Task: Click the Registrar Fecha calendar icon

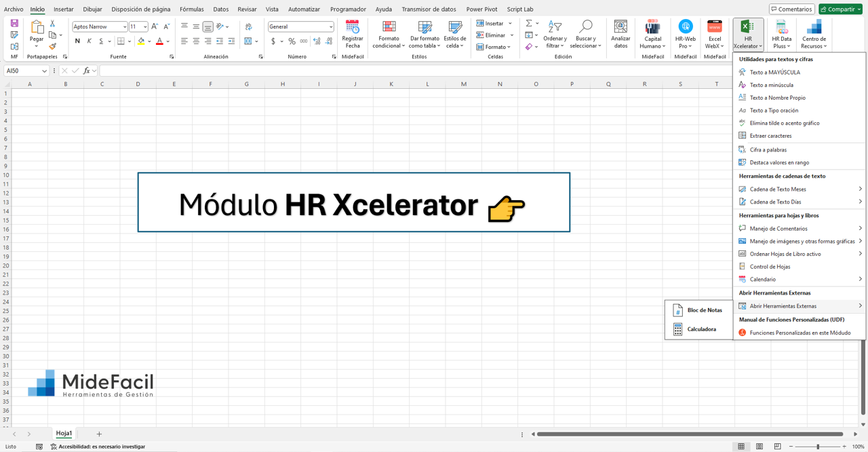Action: click(x=353, y=26)
